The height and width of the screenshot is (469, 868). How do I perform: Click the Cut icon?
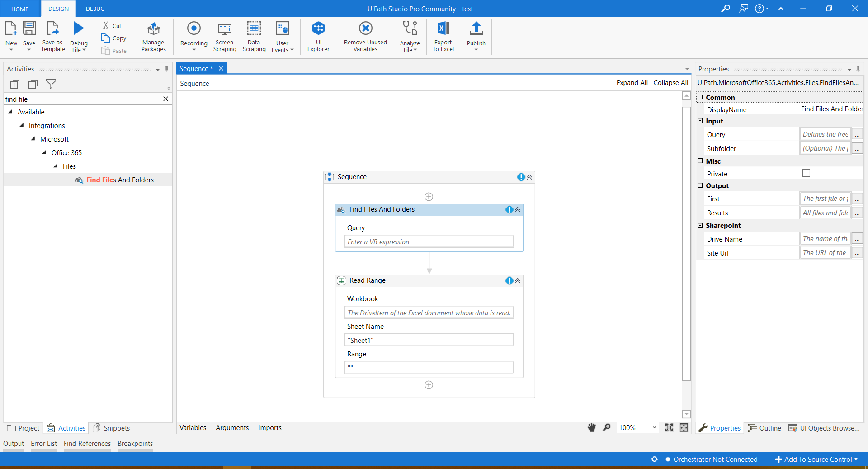(x=106, y=26)
